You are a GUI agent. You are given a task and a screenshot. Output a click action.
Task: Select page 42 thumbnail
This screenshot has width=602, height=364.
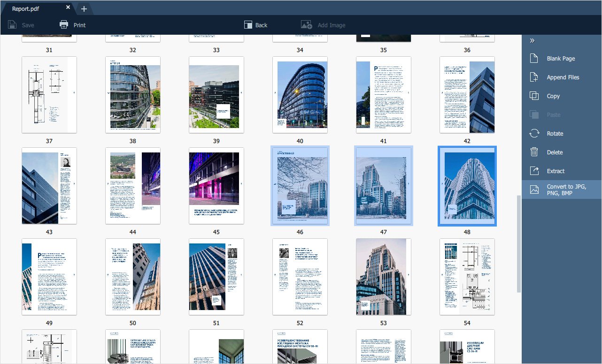click(x=467, y=94)
